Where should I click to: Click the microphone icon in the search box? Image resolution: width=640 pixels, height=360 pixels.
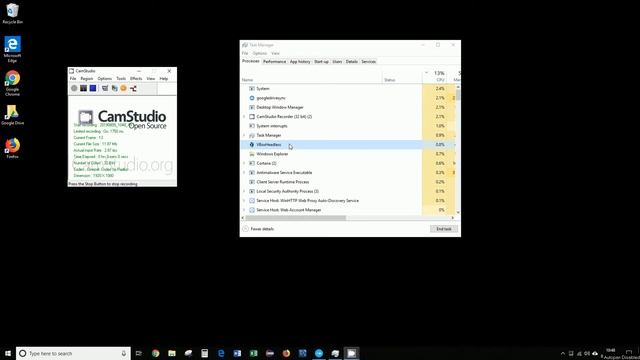coord(124,353)
